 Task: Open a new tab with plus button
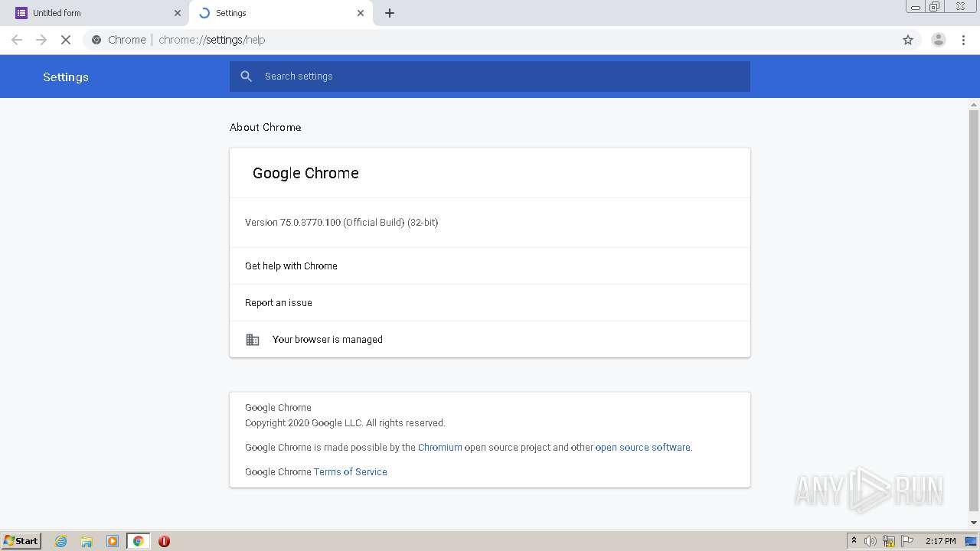[x=390, y=13]
